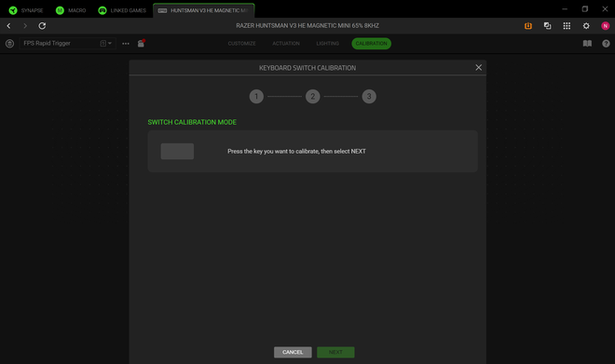Refresh the device page
This screenshot has width=615, height=364.
[x=42, y=26]
